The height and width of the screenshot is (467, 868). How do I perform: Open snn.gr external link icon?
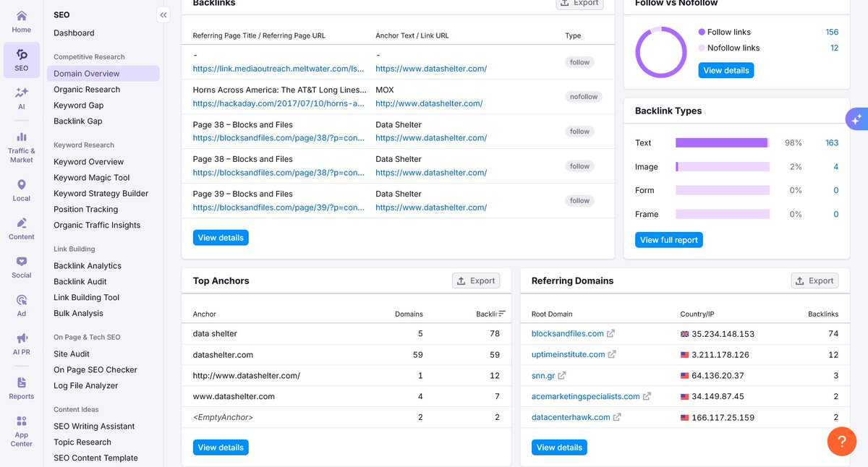coord(562,375)
